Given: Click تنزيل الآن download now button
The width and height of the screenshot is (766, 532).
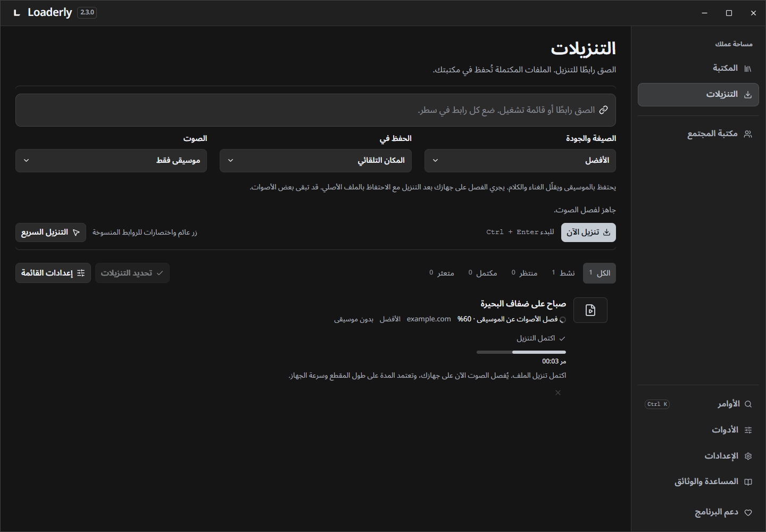Looking at the screenshot, I should pos(588,232).
